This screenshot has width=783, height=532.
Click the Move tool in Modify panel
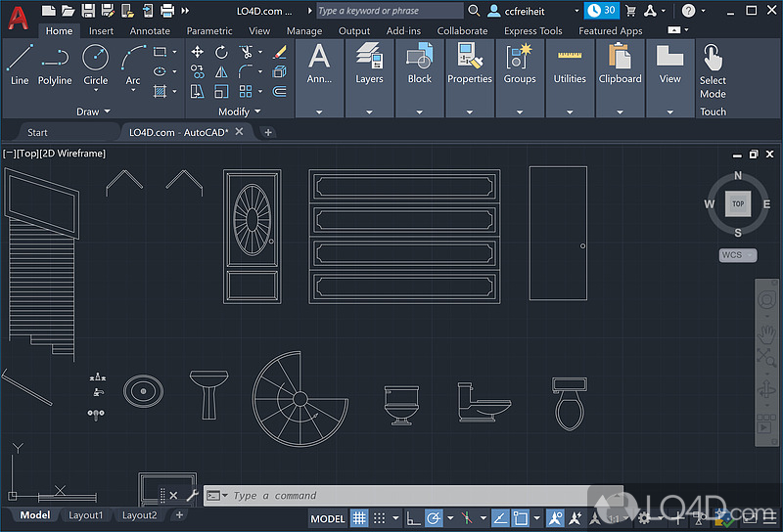(197, 52)
